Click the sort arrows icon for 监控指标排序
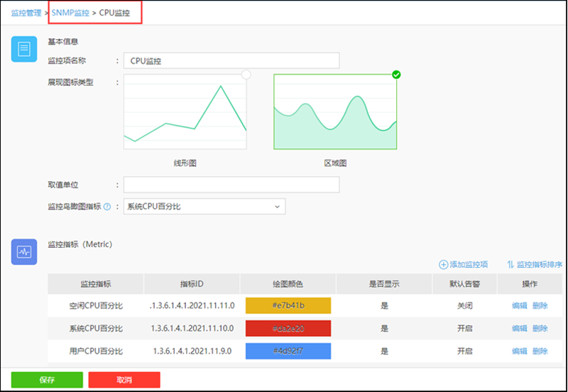 coord(510,265)
